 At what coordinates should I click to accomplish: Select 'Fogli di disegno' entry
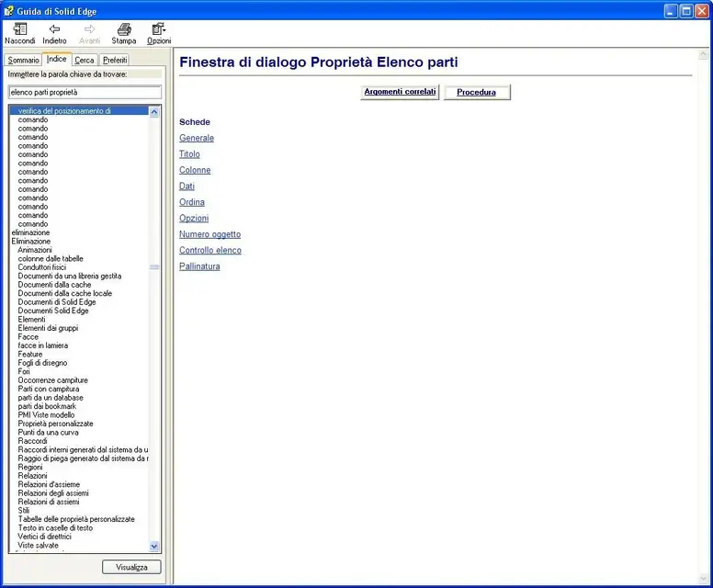click(43, 362)
